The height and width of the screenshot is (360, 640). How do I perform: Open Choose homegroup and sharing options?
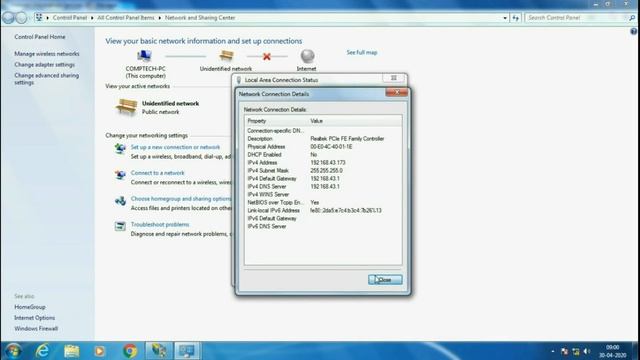click(x=181, y=199)
